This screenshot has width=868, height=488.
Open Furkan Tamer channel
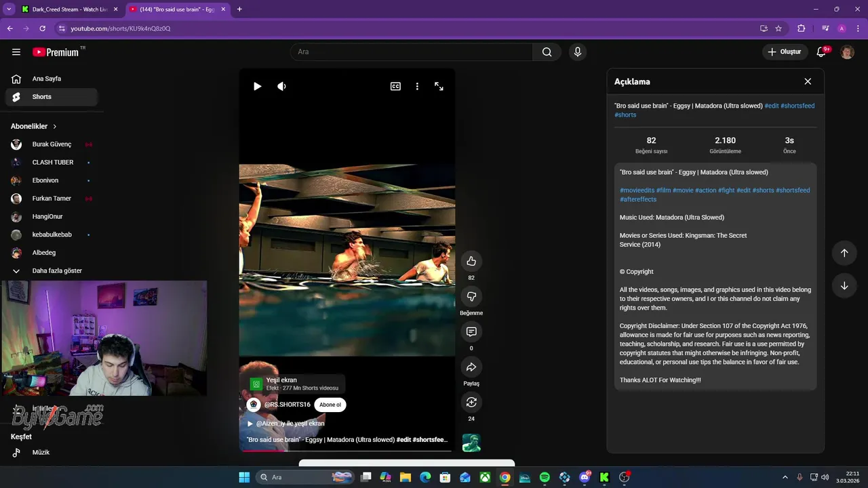[x=52, y=199]
